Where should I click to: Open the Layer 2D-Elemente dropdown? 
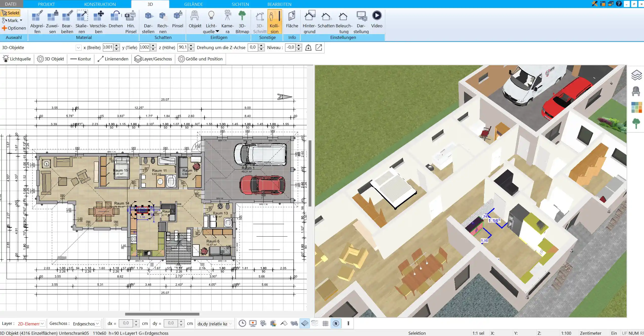[42, 324]
